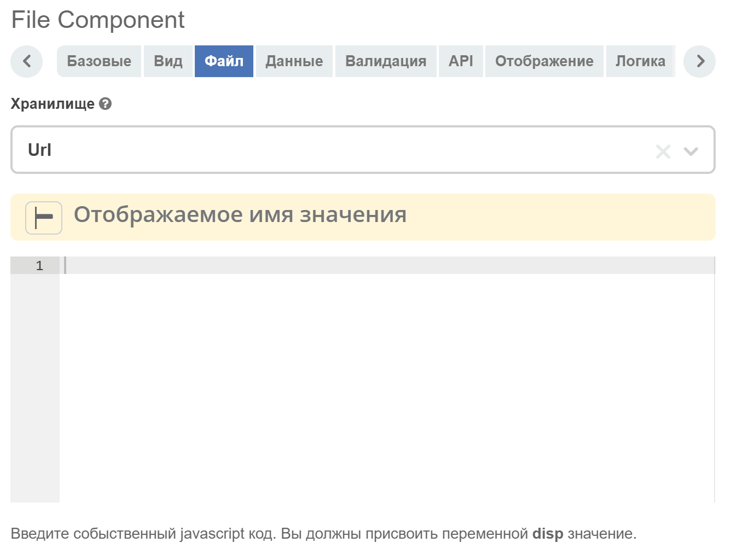This screenshot has width=731, height=560.
Task: Click the bold disp variable text
Action: 548,534
